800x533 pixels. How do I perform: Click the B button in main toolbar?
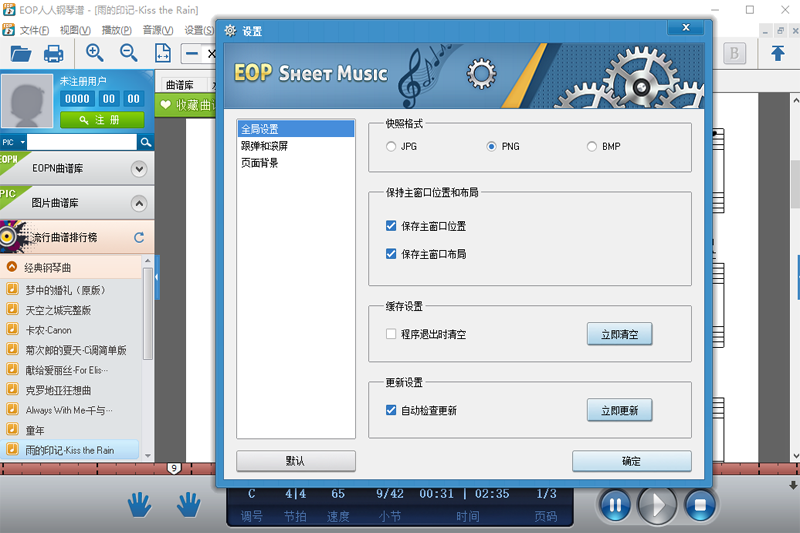pyautogui.click(x=734, y=53)
